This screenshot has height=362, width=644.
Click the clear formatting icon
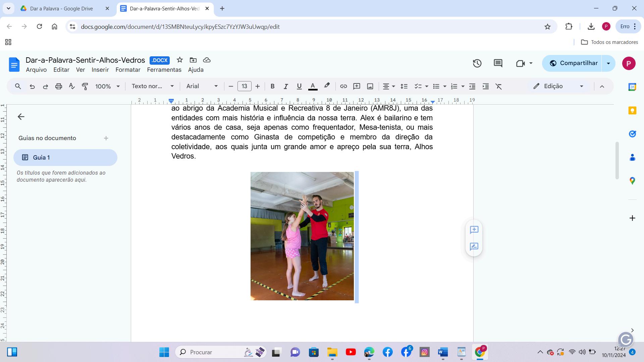click(x=499, y=86)
